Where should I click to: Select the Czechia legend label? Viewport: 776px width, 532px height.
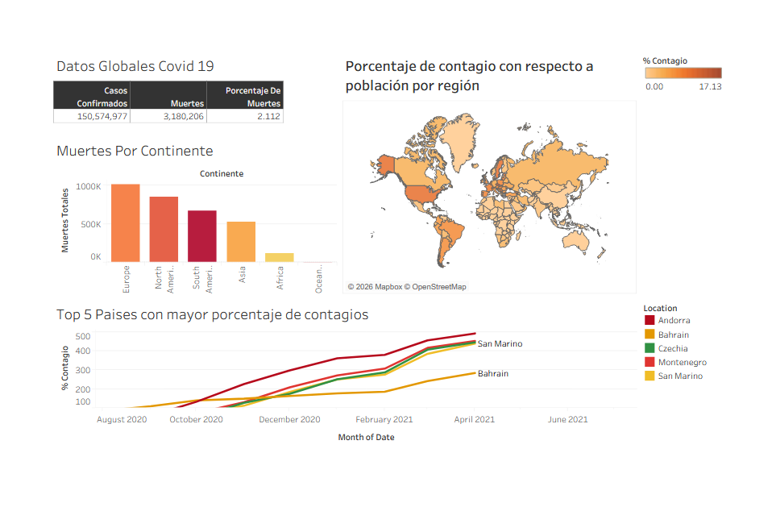click(x=673, y=348)
